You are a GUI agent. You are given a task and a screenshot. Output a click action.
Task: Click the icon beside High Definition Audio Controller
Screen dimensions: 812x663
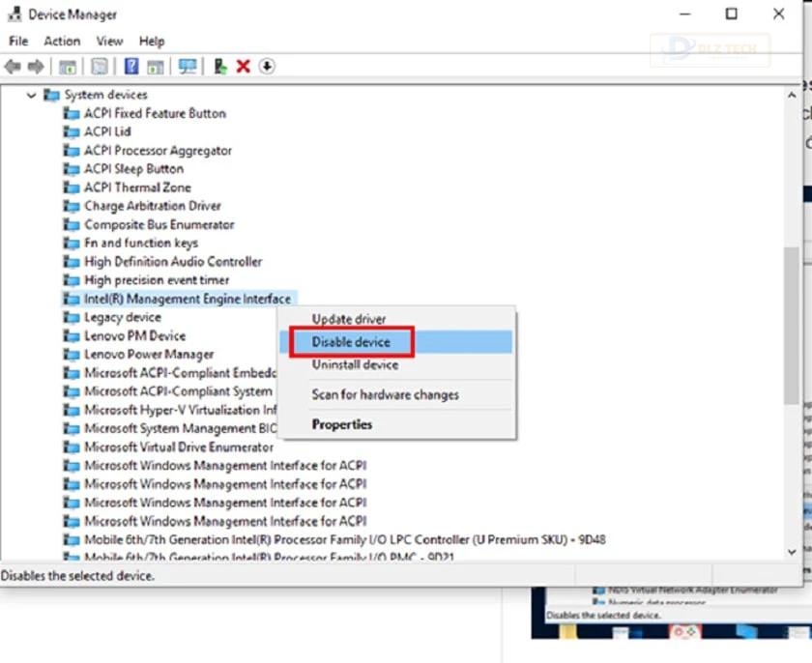coord(72,261)
